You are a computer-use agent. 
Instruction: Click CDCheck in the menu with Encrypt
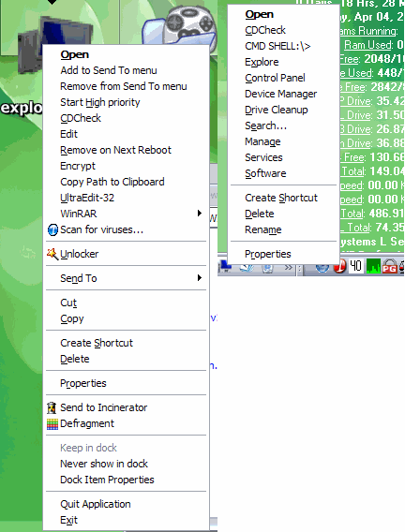tap(126, 118)
